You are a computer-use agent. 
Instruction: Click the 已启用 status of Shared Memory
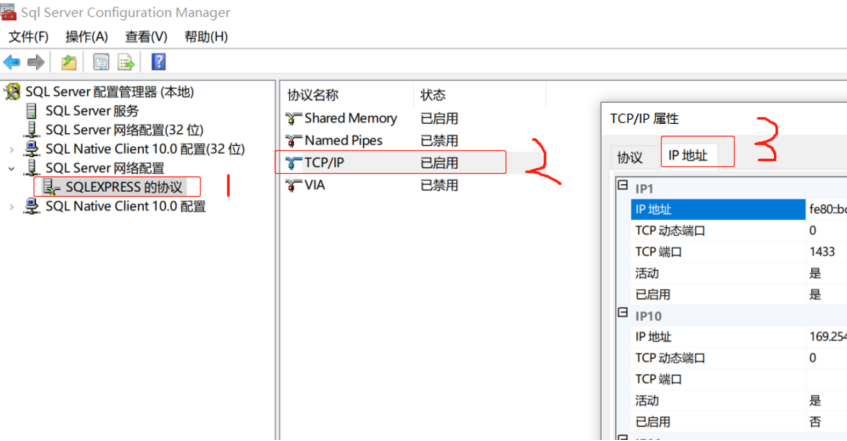pos(439,118)
